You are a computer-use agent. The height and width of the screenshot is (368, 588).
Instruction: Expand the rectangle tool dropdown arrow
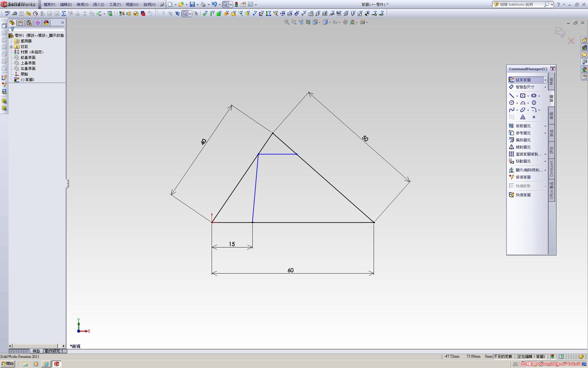click(x=528, y=96)
